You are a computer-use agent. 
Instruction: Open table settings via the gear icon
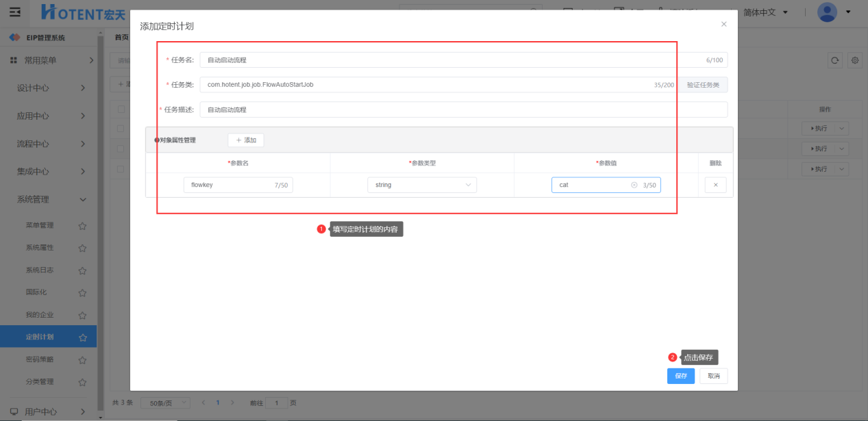(855, 60)
